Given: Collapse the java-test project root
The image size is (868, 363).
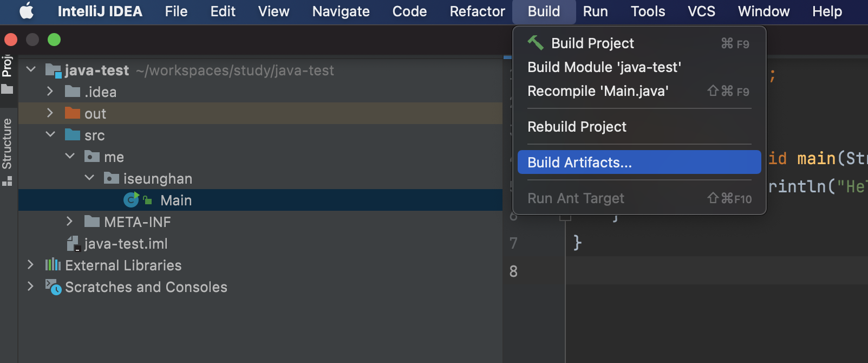Looking at the screenshot, I should 31,69.
